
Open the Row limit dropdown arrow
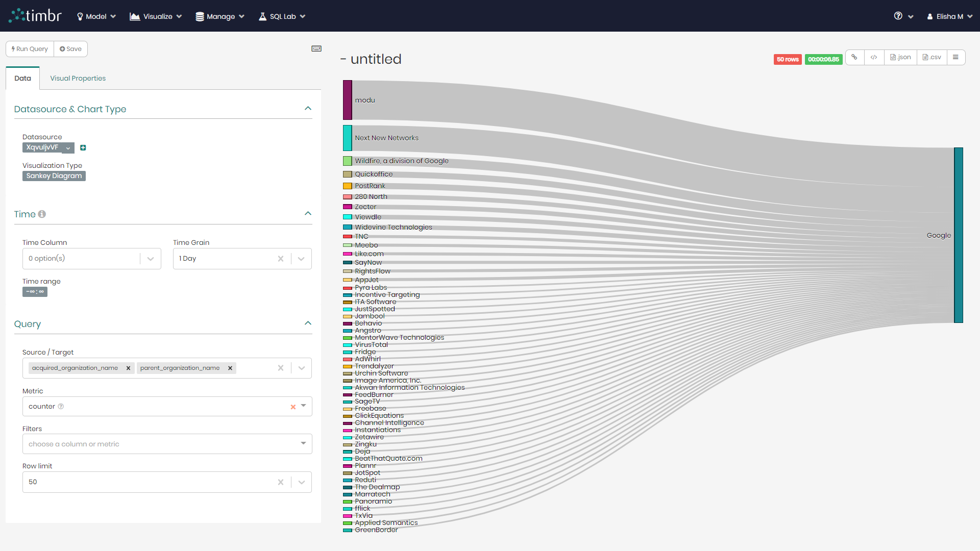[x=301, y=482]
